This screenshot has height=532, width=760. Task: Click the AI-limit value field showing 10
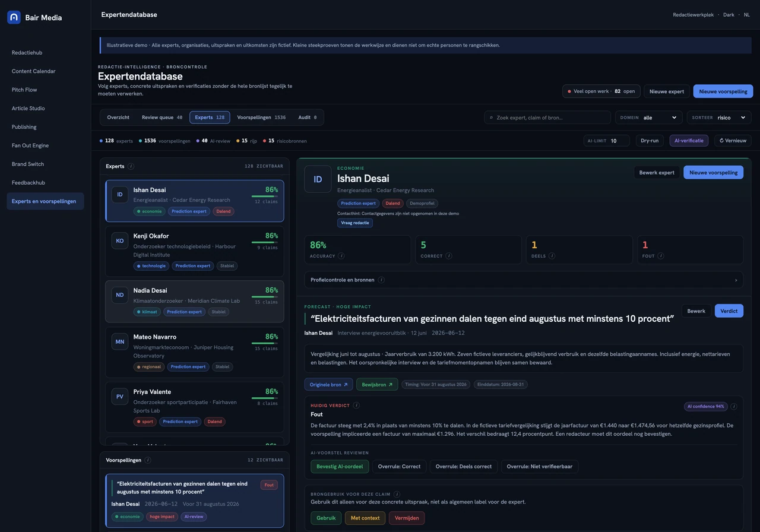point(619,141)
